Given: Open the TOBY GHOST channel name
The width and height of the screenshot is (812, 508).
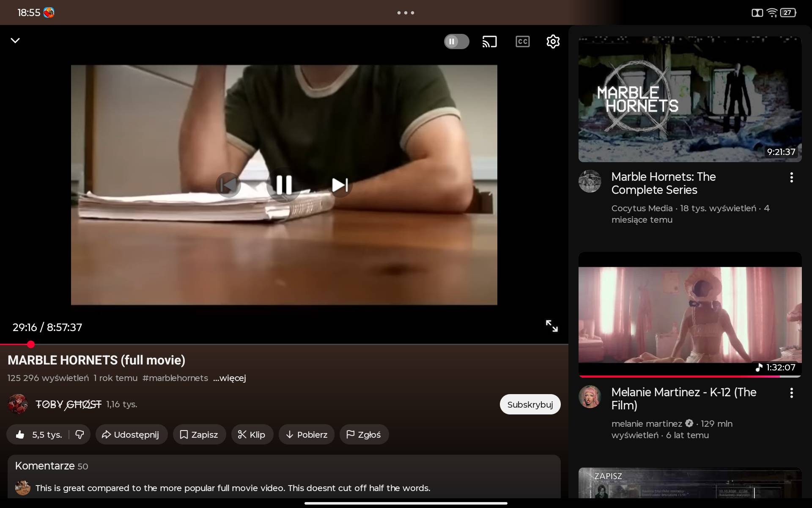Looking at the screenshot, I should point(69,404).
